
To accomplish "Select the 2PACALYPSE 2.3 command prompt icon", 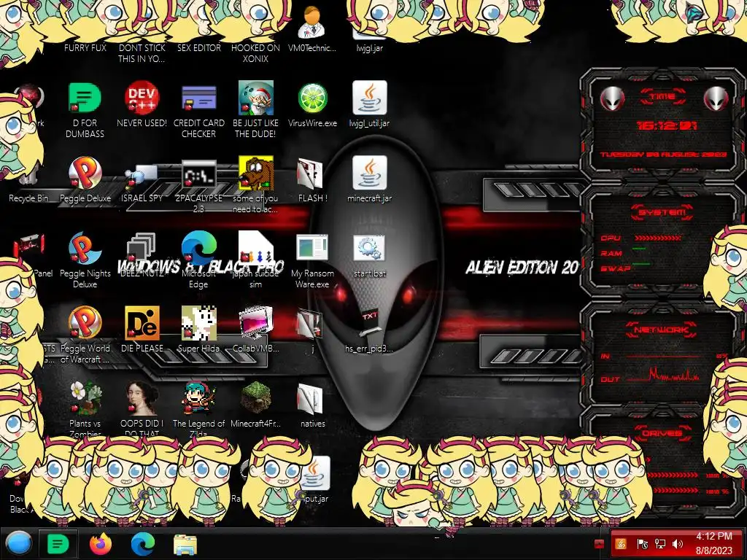I will point(198,187).
